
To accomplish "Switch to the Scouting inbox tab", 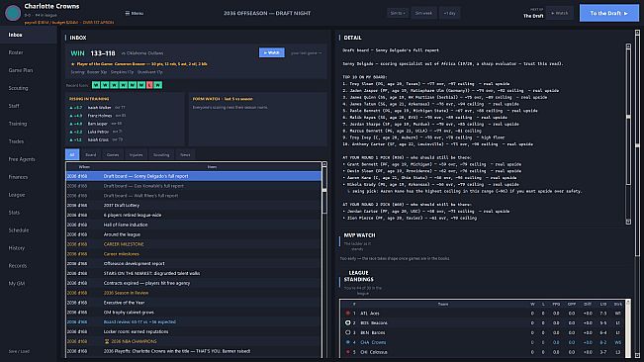I will point(161,154).
